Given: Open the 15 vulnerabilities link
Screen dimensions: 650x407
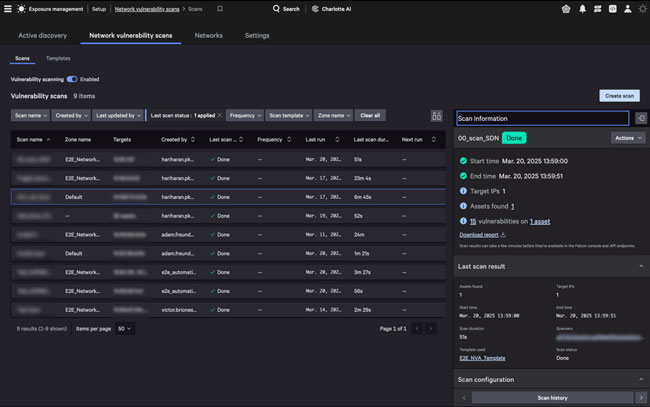Looking at the screenshot, I should (473, 221).
